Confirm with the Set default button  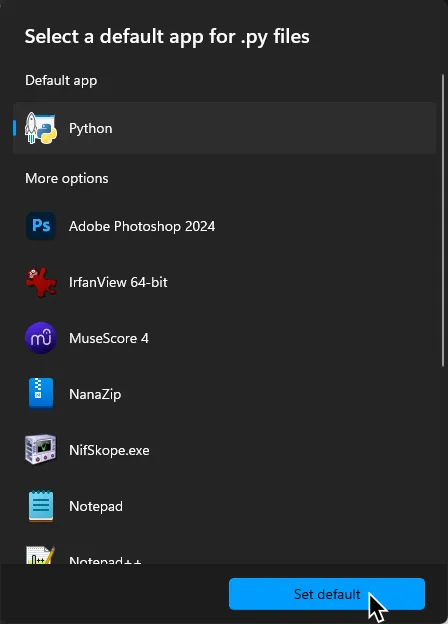coord(327,594)
